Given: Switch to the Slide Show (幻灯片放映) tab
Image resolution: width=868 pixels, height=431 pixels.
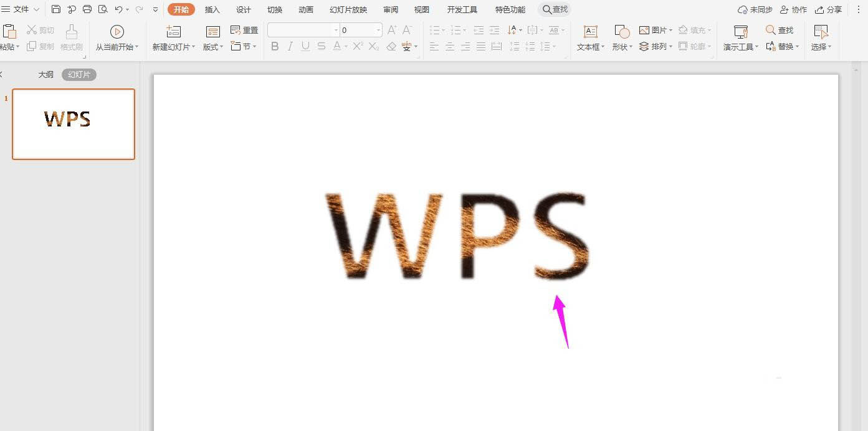Looking at the screenshot, I should tap(348, 10).
